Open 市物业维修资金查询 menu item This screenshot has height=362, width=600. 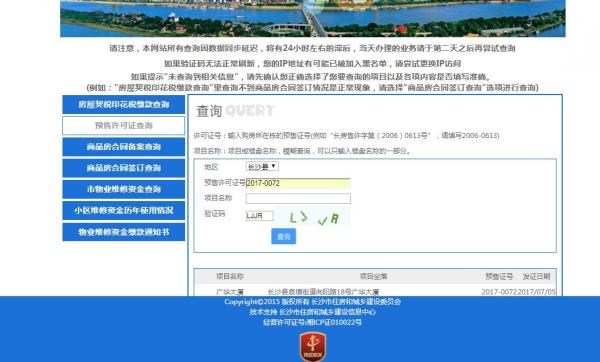[124, 189]
